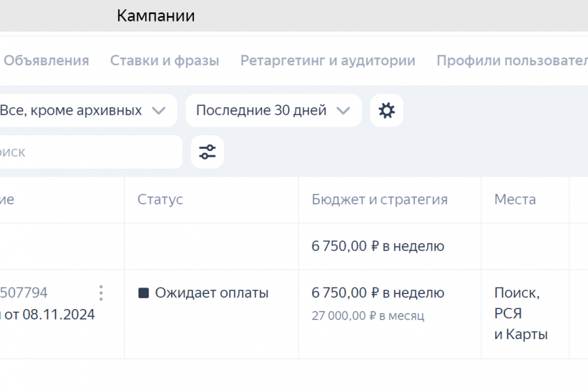Click the filter sliders icon beside search
588x392 pixels.
207,152
